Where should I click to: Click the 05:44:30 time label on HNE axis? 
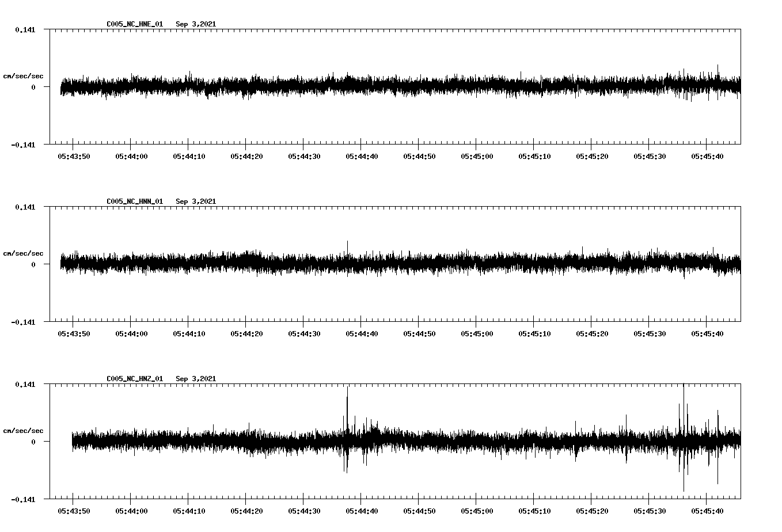[304, 157]
